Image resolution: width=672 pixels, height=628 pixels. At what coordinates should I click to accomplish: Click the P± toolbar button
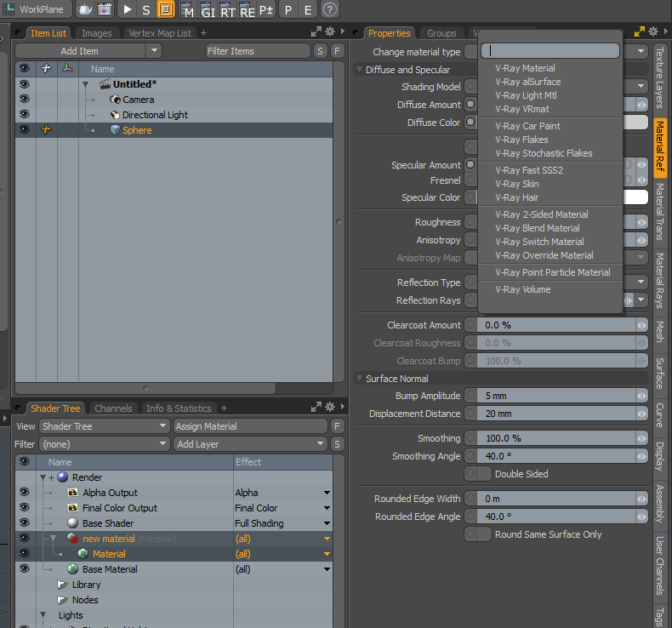pyautogui.click(x=266, y=9)
